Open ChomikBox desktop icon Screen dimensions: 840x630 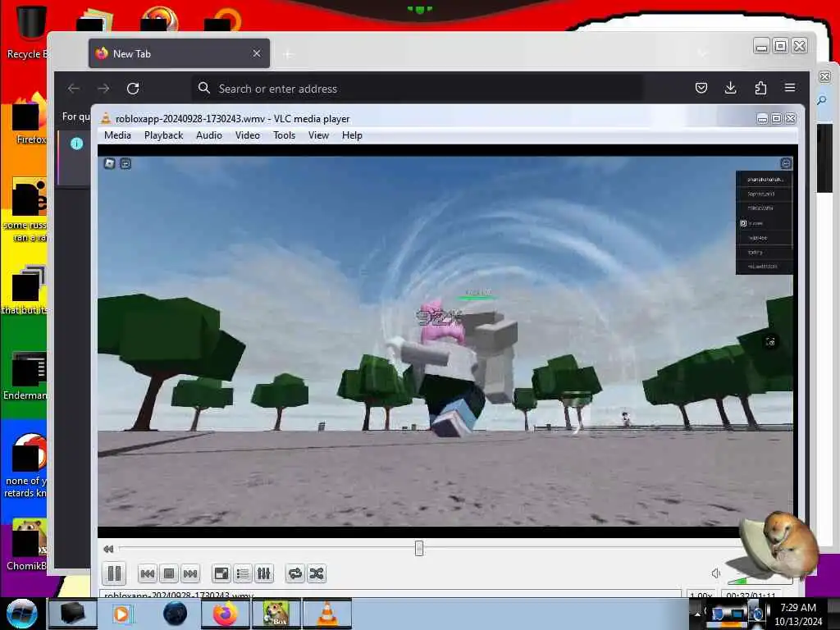[x=25, y=546]
